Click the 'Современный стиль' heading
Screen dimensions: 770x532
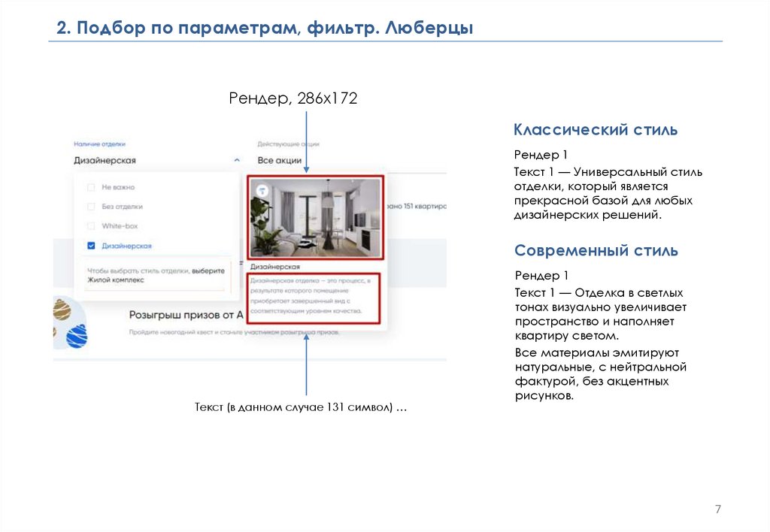tap(596, 250)
